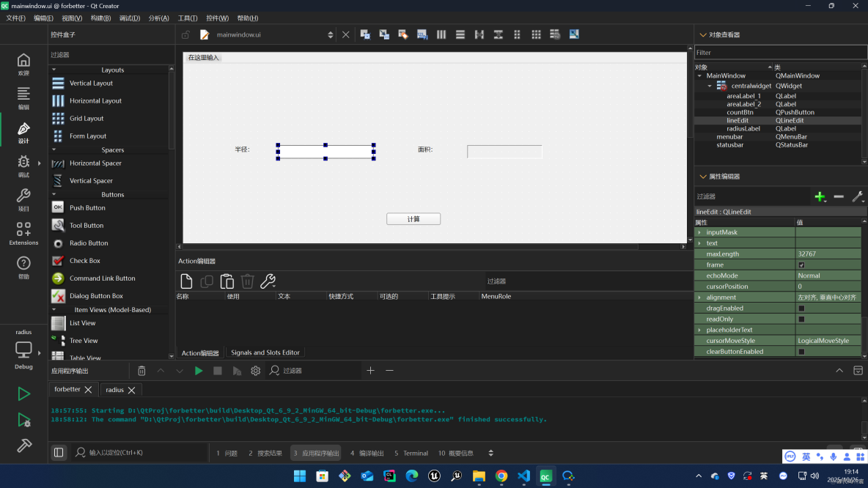Add dynamic property with green plus icon
The width and height of the screenshot is (868, 488).
pyautogui.click(x=820, y=196)
